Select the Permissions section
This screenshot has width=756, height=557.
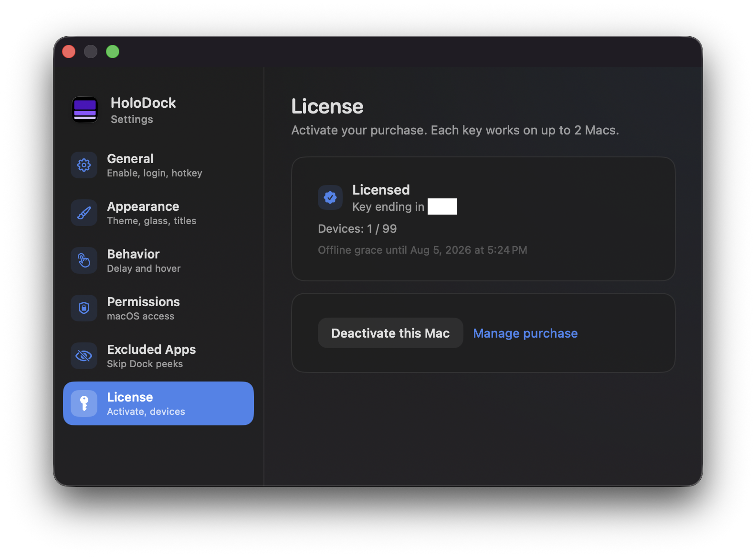[158, 308]
